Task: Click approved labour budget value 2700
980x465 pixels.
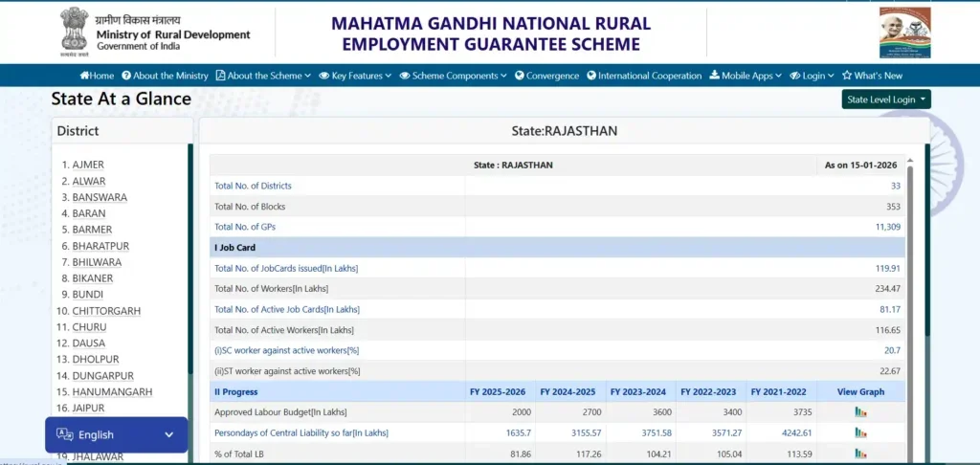Action: [591, 411]
